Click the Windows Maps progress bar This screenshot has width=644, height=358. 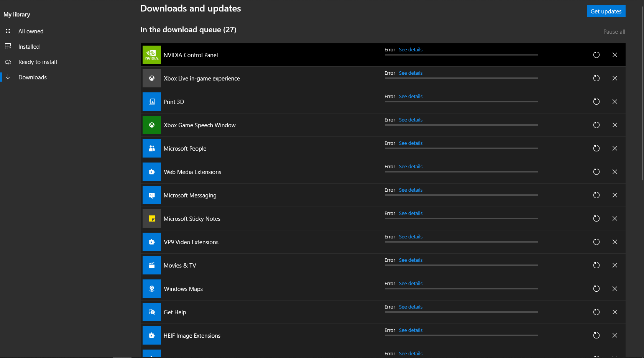(x=461, y=289)
